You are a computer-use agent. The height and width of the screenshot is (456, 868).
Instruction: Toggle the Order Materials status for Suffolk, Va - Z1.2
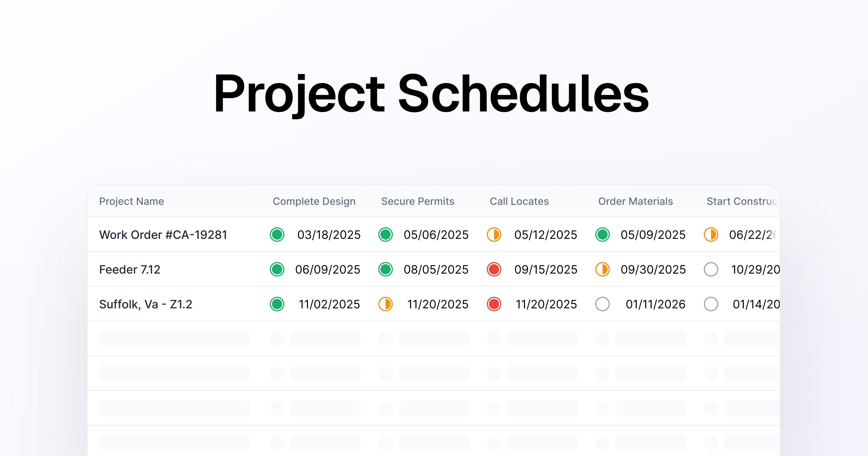click(603, 304)
